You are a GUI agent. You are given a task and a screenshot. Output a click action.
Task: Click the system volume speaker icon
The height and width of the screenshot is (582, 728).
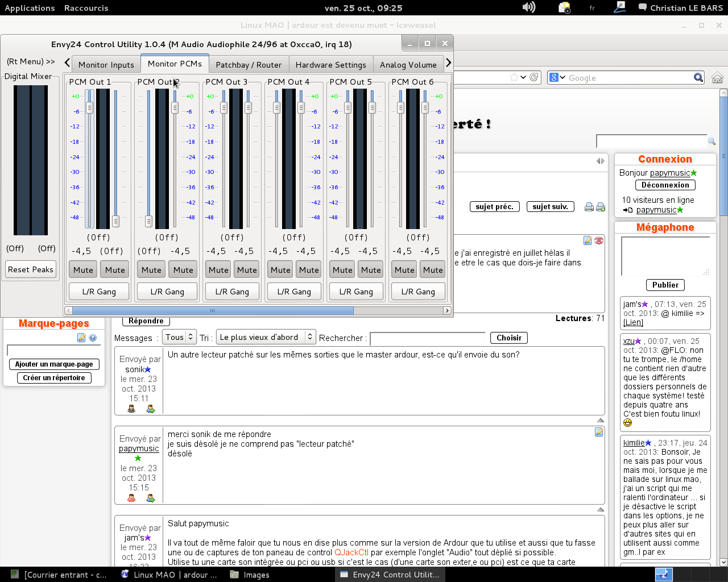tap(528, 7)
